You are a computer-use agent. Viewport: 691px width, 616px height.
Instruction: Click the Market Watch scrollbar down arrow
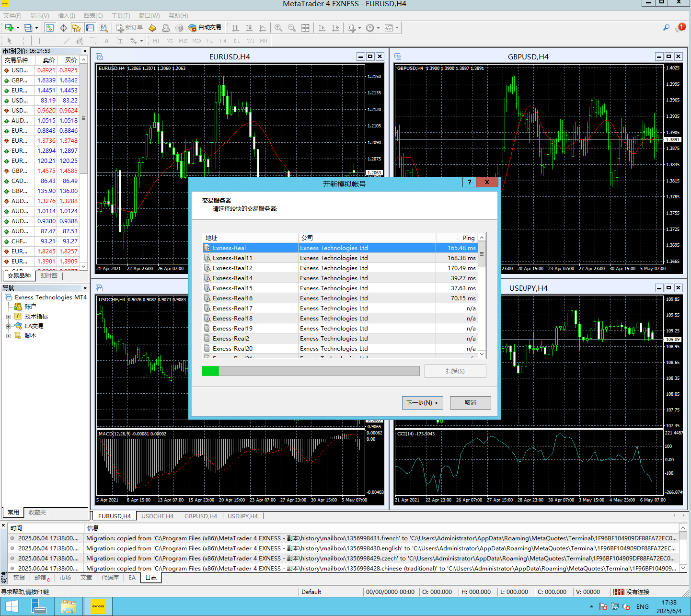pyautogui.click(x=84, y=266)
